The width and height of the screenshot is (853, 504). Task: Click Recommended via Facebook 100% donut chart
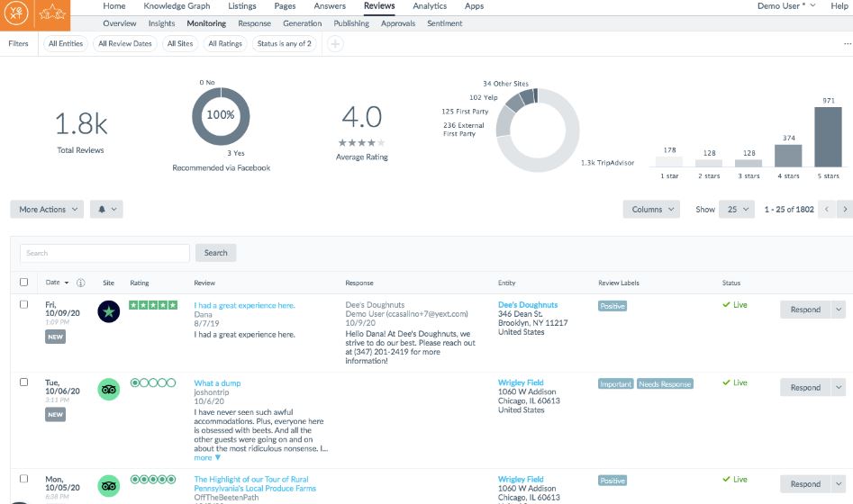[221, 116]
